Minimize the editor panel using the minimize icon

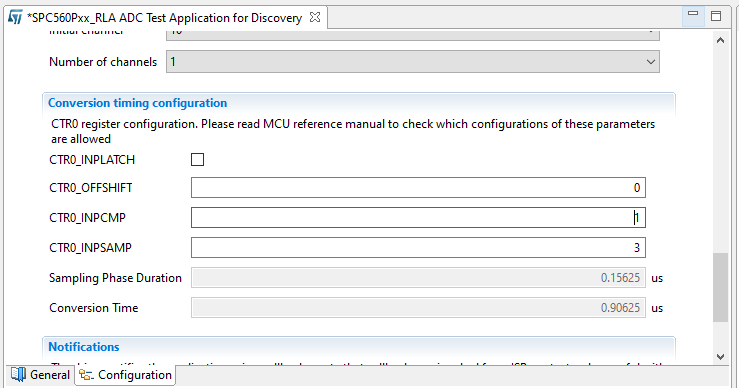(693, 15)
